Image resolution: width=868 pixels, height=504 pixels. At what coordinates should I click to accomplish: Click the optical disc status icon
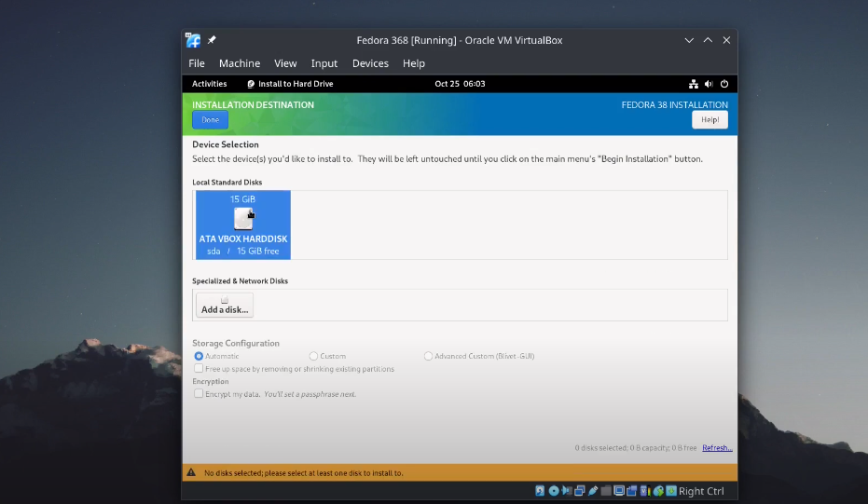click(554, 491)
